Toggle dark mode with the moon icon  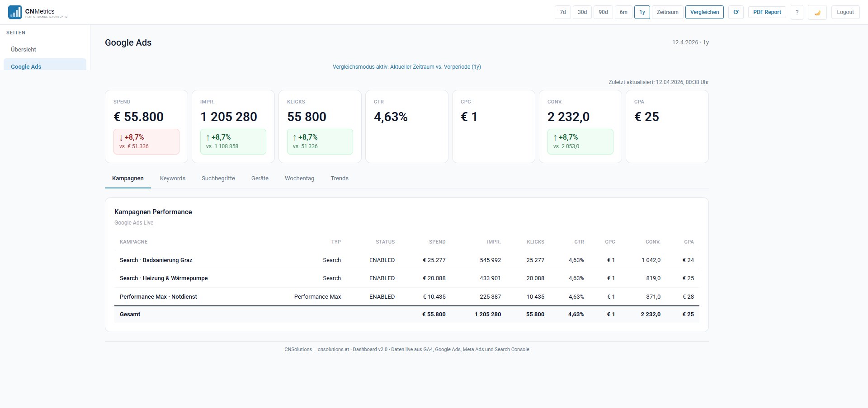[817, 12]
